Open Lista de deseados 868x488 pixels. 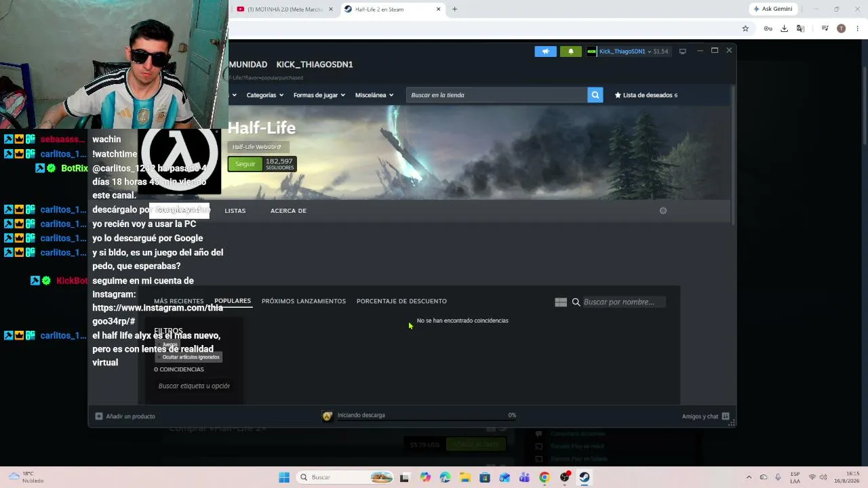tap(646, 95)
